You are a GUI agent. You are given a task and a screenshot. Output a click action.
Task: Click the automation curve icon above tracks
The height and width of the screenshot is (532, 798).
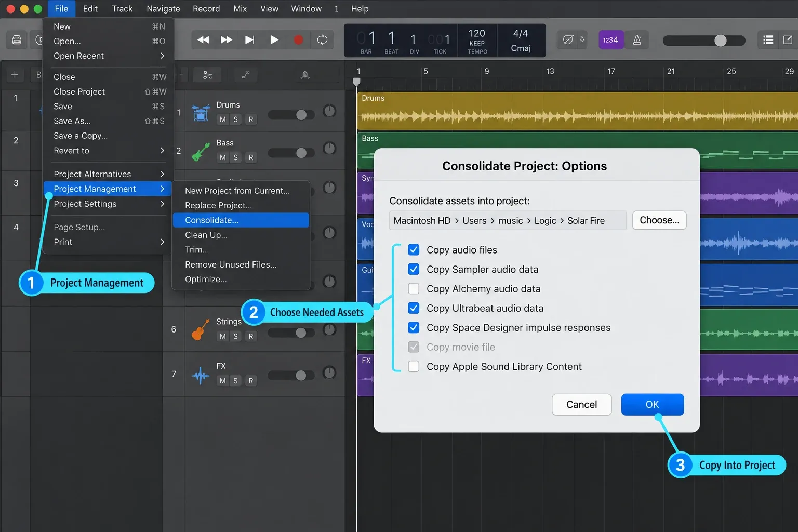pyautogui.click(x=246, y=75)
